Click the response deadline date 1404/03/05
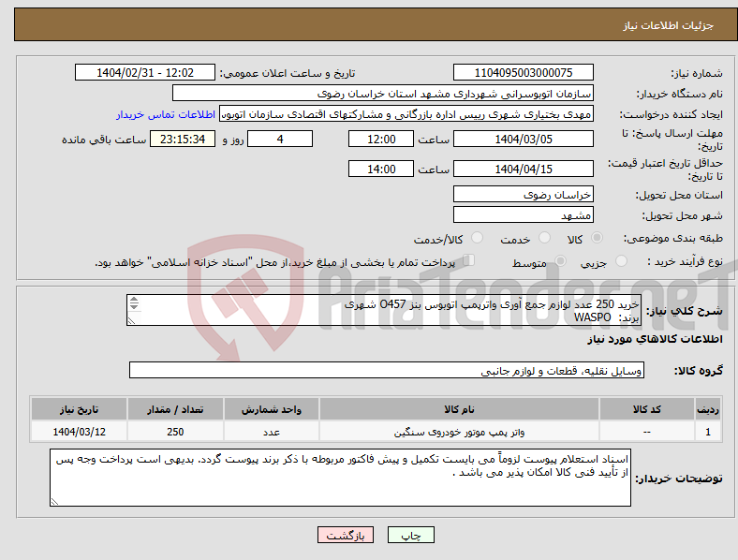Image resolution: width=738 pixels, height=560 pixels. point(524,139)
